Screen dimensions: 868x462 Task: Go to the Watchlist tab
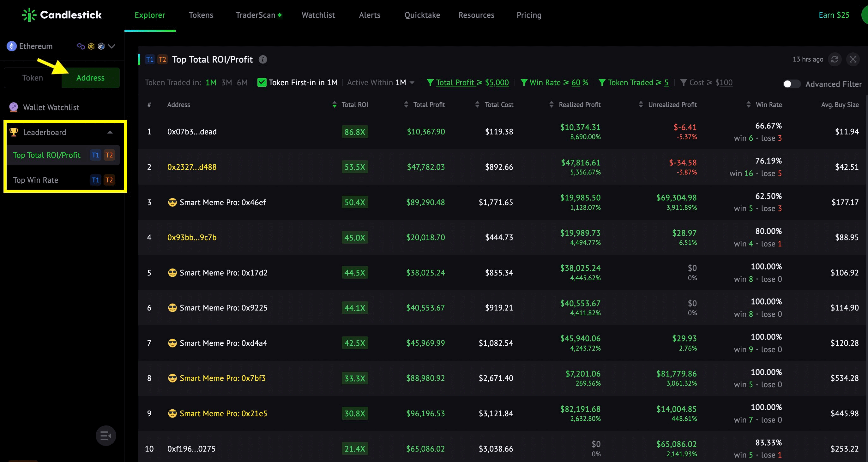(318, 15)
